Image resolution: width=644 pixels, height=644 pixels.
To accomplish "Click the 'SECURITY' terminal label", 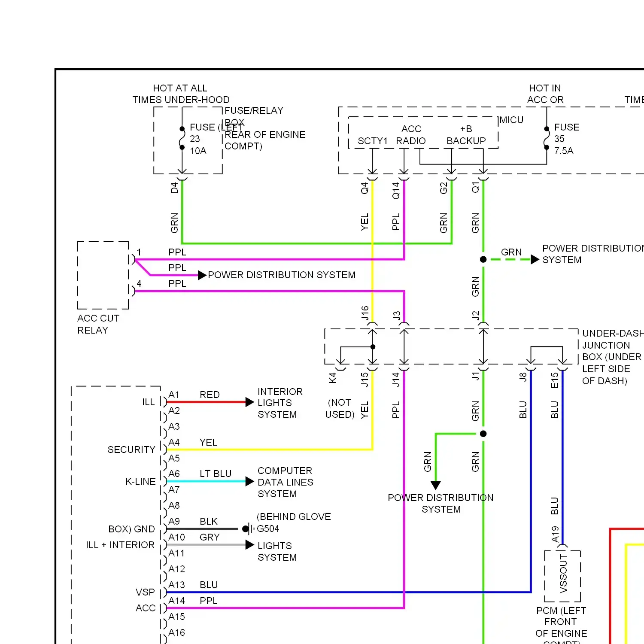I will coord(131,450).
